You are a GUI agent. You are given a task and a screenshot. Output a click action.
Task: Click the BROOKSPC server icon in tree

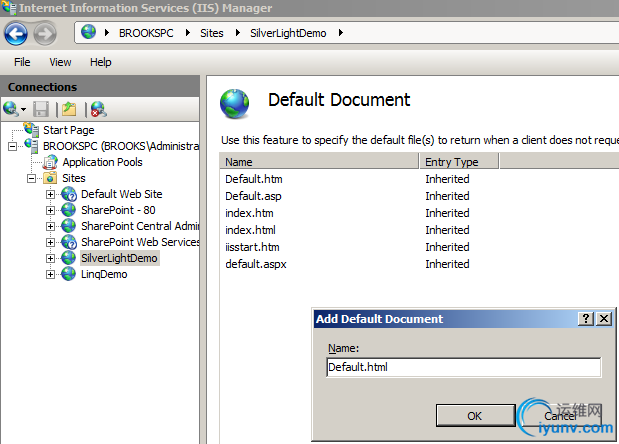click(x=31, y=146)
